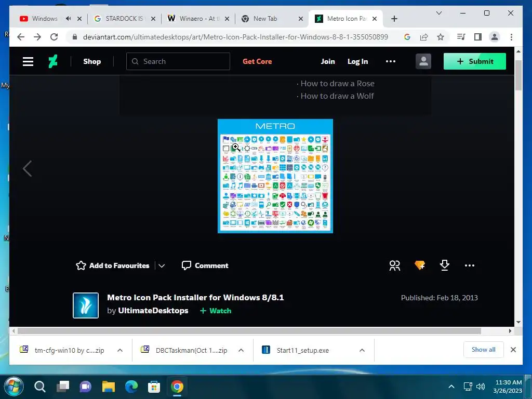
Task: Add the deviation to Favourites
Action: tap(113, 265)
